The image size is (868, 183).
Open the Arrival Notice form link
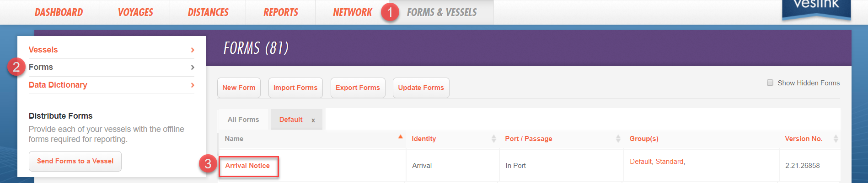pyautogui.click(x=247, y=166)
